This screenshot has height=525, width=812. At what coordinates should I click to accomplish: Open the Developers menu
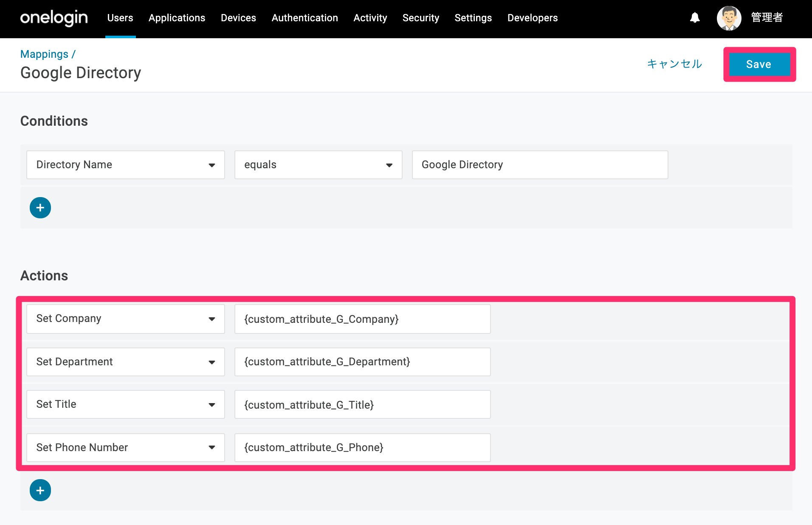(x=533, y=18)
